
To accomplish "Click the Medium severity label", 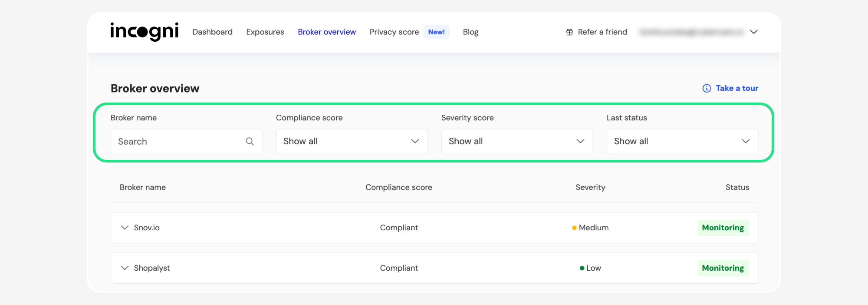I will click(593, 228).
